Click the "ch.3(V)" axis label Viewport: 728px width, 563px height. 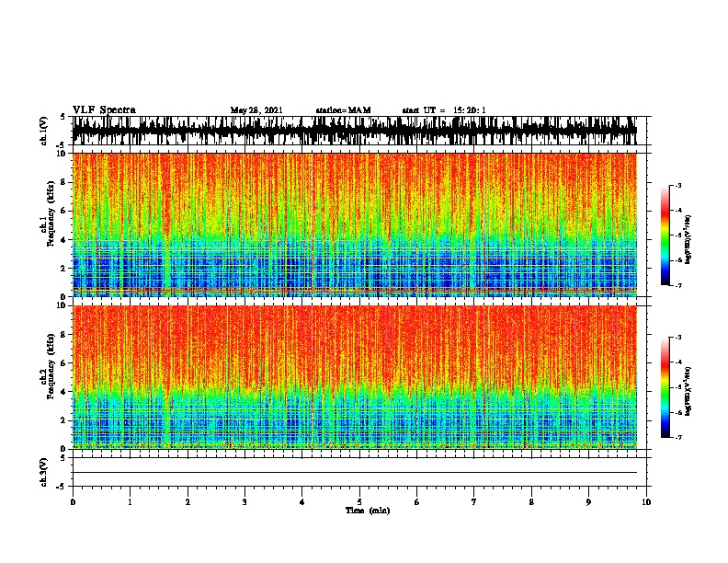click(43, 472)
